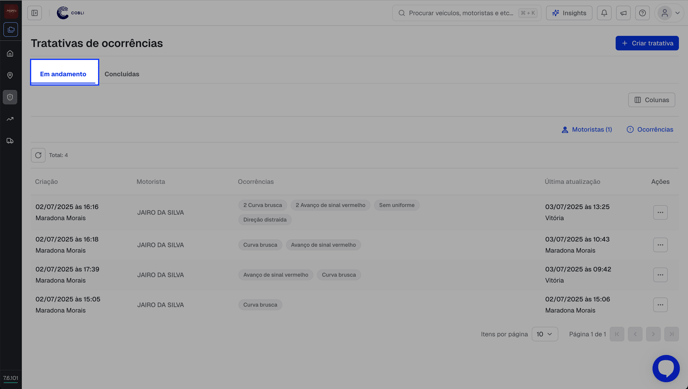Click the Criar tratativa button
Viewport: 688px width, 389px height.
(647, 43)
